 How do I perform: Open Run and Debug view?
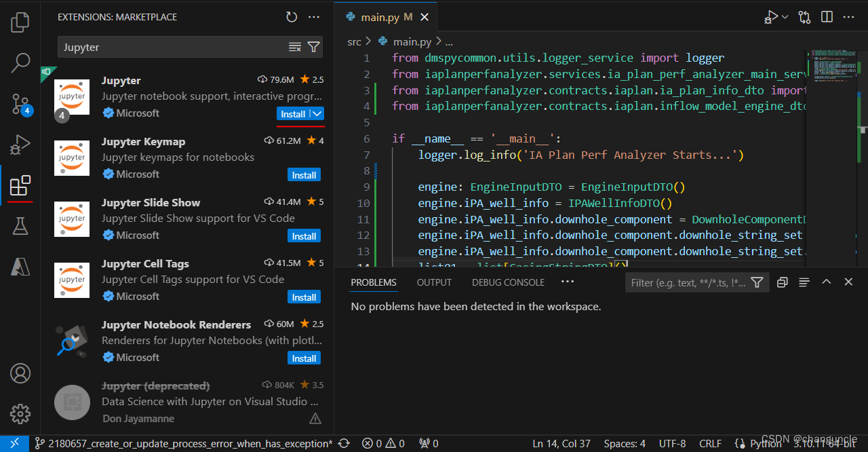[x=20, y=145]
